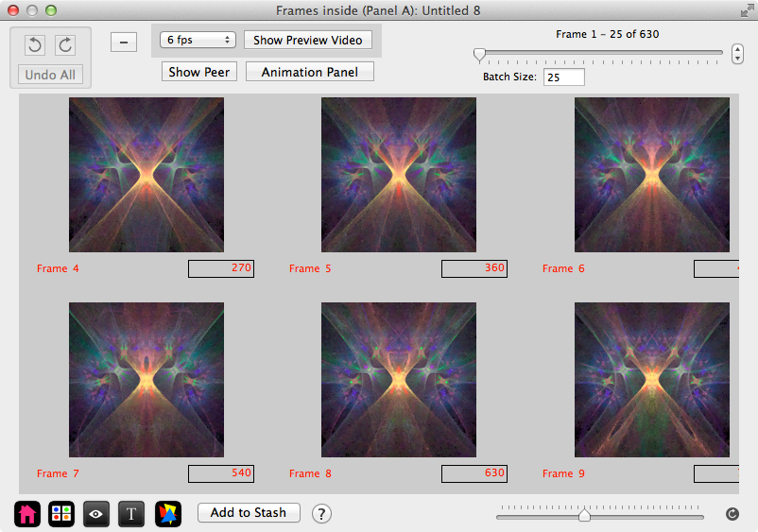
Task: Open the 6 fps dropdown
Action: coord(198,40)
